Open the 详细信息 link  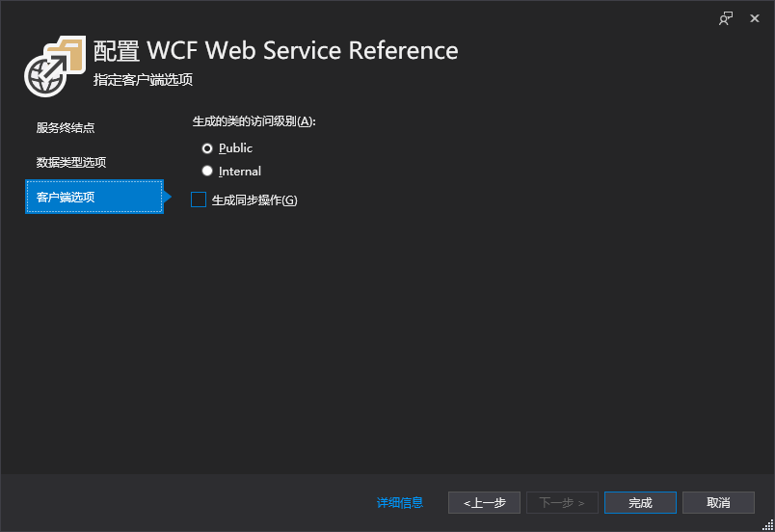point(400,503)
